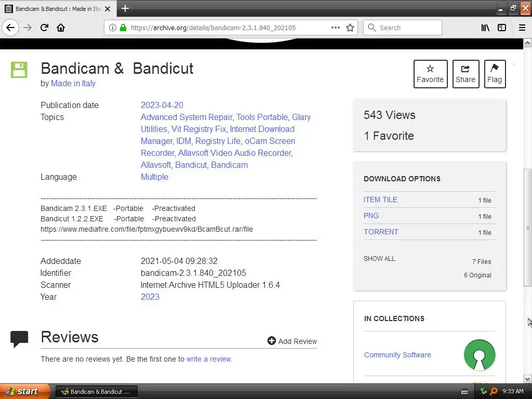
Task: Click the Addeddate value 2021-05-04 09:28:32
Action: click(x=179, y=261)
